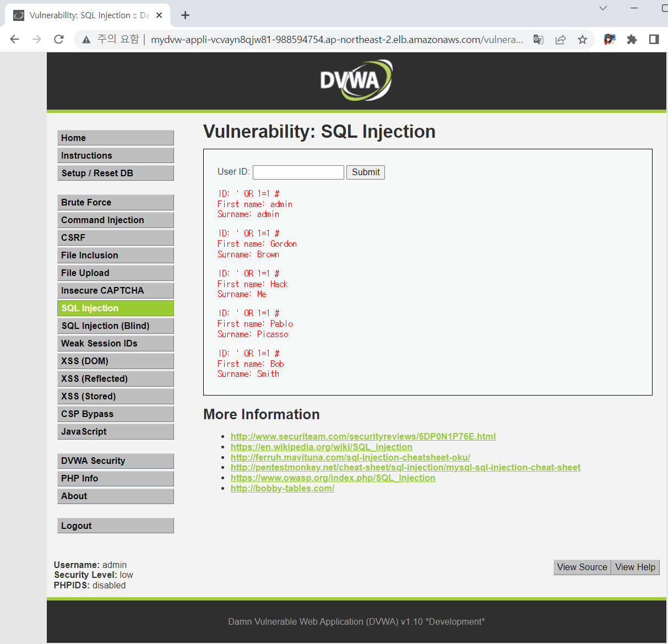Open Setup / Reset DB page
The height and width of the screenshot is (644, 668).
[x=116, y=173]
